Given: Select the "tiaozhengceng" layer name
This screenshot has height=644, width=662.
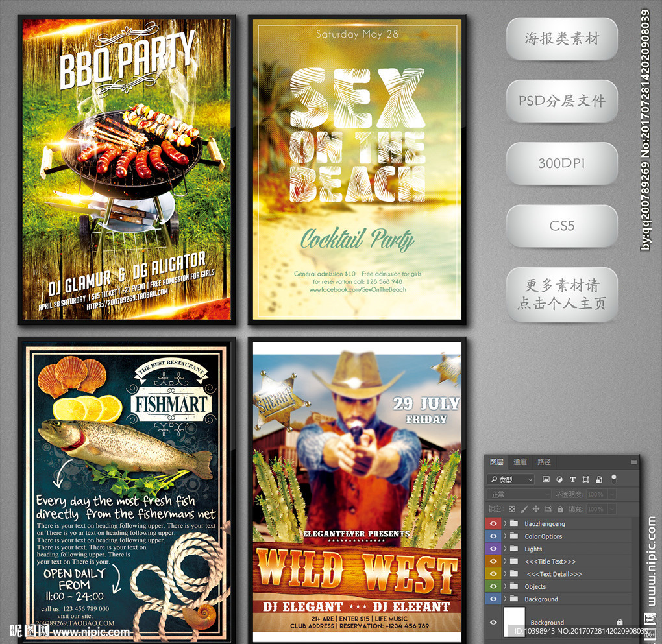Looking at the screenshot, I should click(x=545, y=524).
